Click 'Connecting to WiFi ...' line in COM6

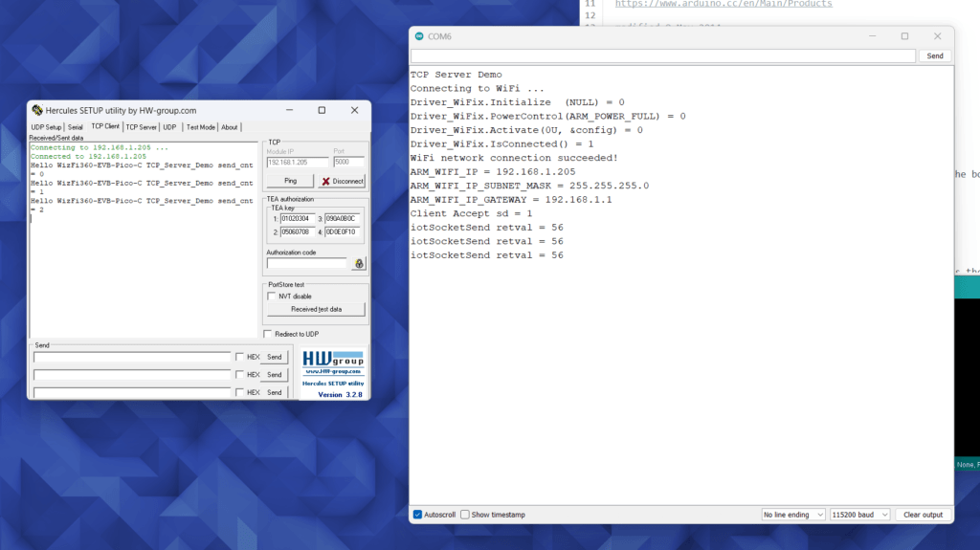click(477, 88)
